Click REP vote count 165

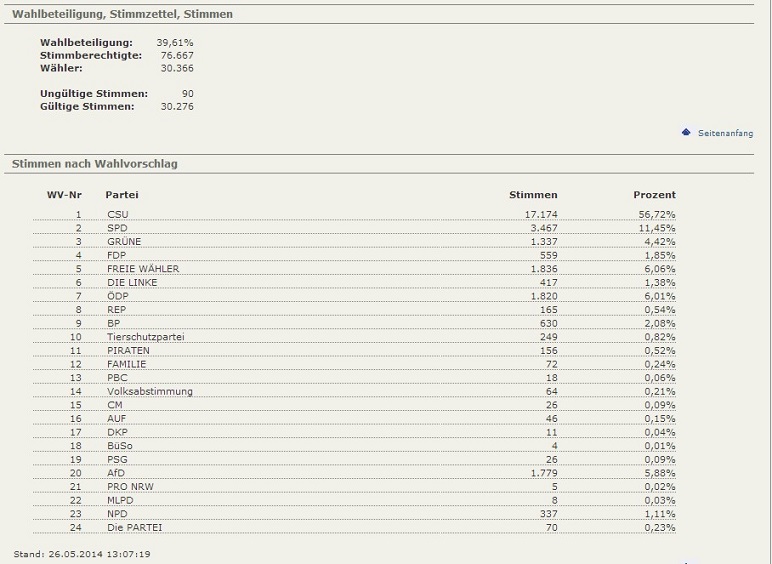coord(548,310)
